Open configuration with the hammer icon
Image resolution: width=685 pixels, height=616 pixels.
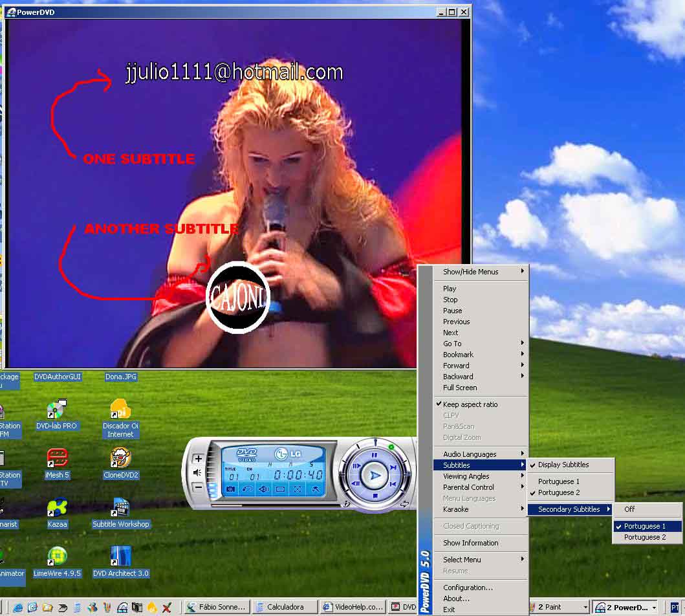click(x=315, y=489)
